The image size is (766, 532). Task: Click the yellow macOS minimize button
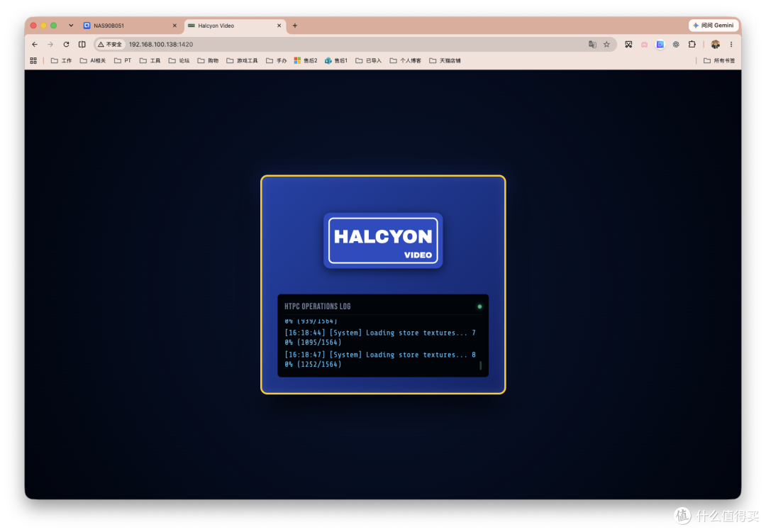coord(43,26)
